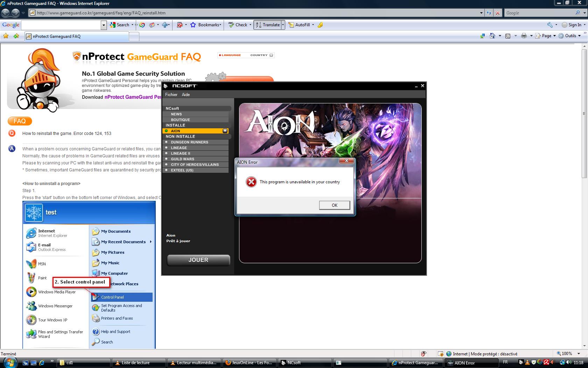Viewport: 588px width, 368px height.
Task: Click the Add to Favorites star-plus icon
Action: pyautogui.click(x=16, y=36)
